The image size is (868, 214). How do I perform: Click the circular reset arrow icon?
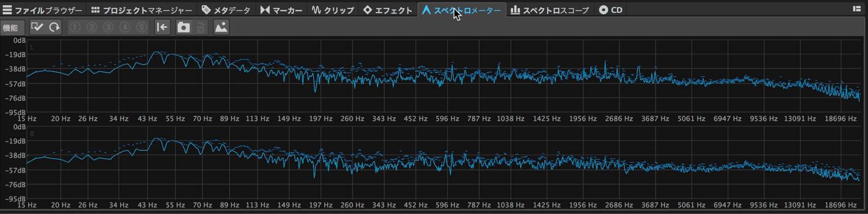tap(55, 28)
